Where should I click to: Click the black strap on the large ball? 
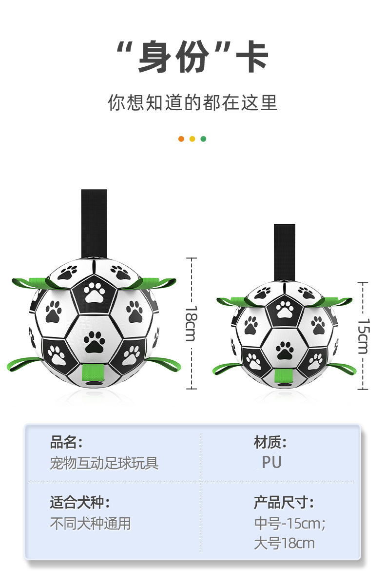(94, 223)
